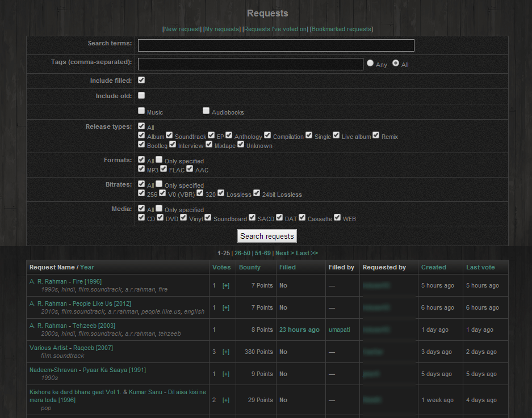Screen dimensions: 532x418
Task: Open filler profile umapati
Action: [x=340, y=330]
